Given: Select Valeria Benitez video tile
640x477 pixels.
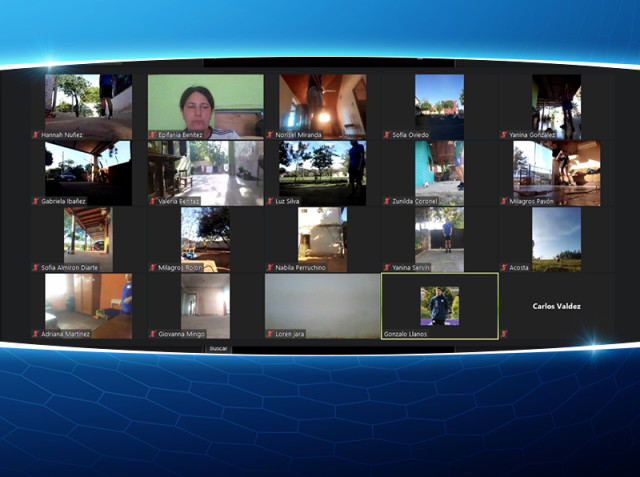Looking at the screenshot, I should (x=206, y=173).
